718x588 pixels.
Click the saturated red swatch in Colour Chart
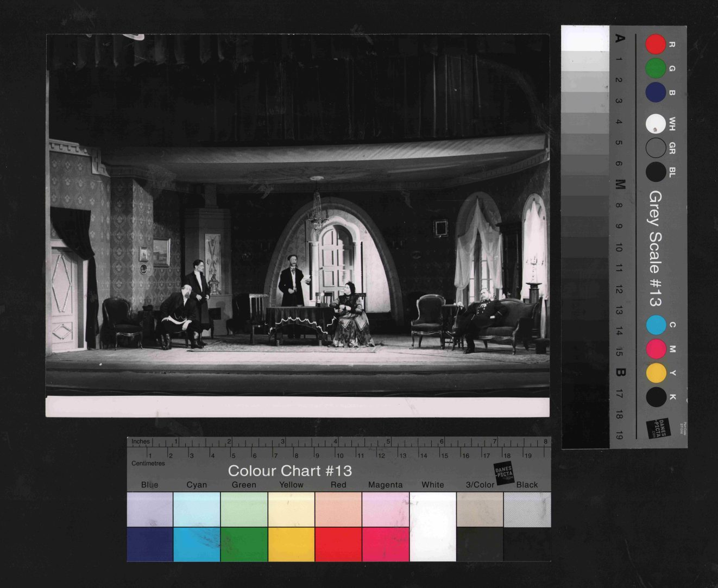coord(338,544)
